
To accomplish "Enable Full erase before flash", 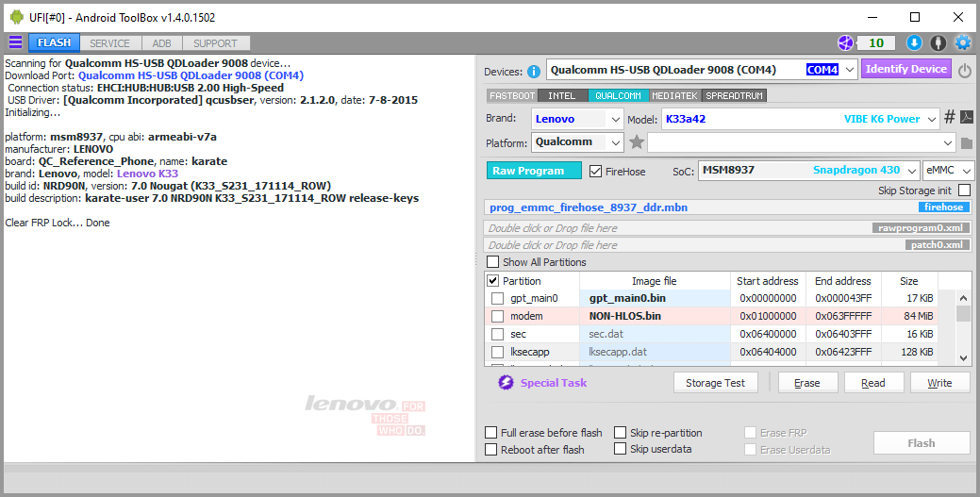I will point(491,433).
